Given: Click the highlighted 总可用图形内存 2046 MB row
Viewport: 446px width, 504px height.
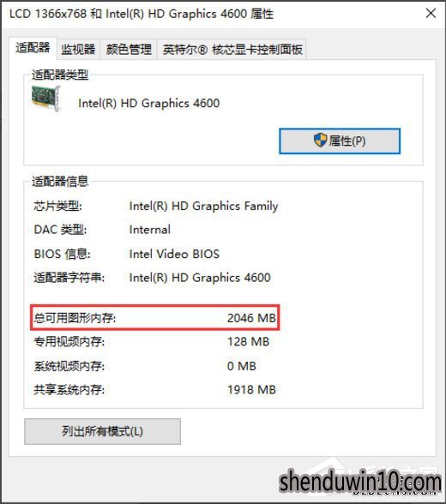Looking at the screenshot, I should point(155,317).
